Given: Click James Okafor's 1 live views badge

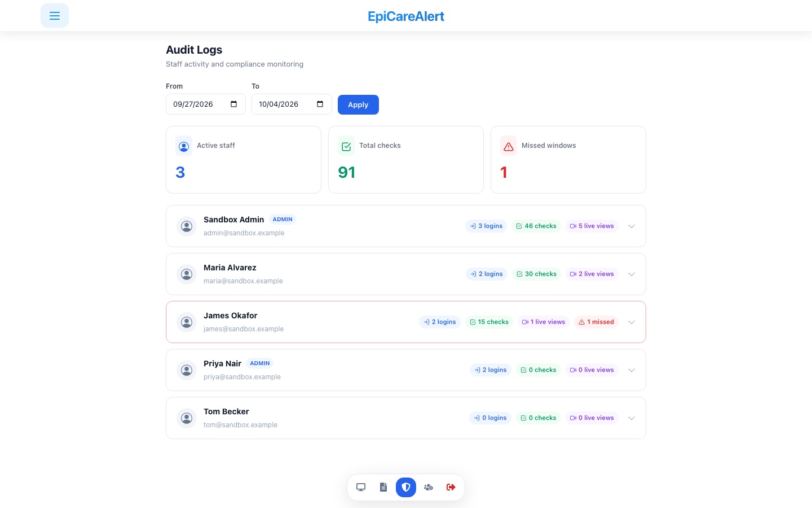Looking at the screenshot, I should coord(544,322).
